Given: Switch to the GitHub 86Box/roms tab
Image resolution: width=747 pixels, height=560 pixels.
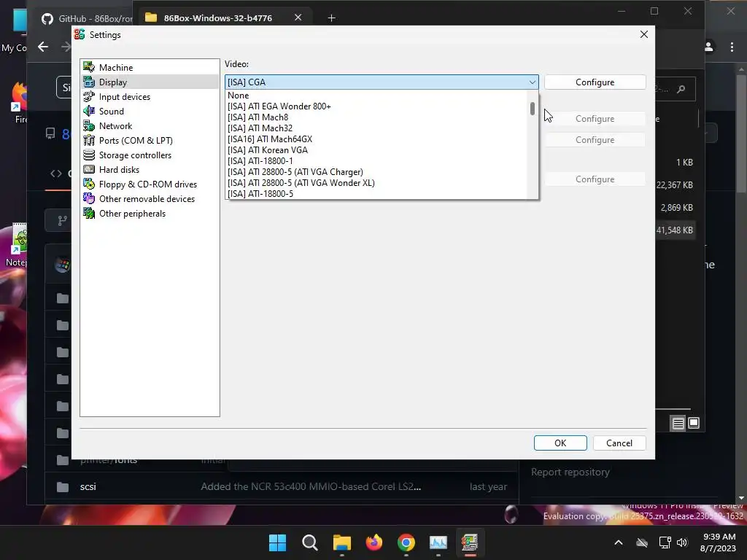Looking at the screenshot, I should (87, 18).
